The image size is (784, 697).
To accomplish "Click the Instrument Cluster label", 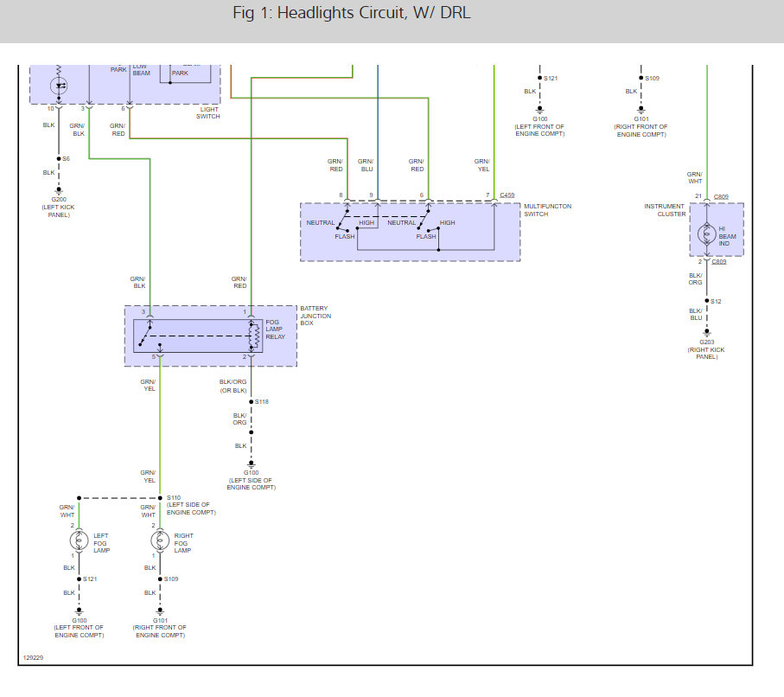I will (665, 210).
